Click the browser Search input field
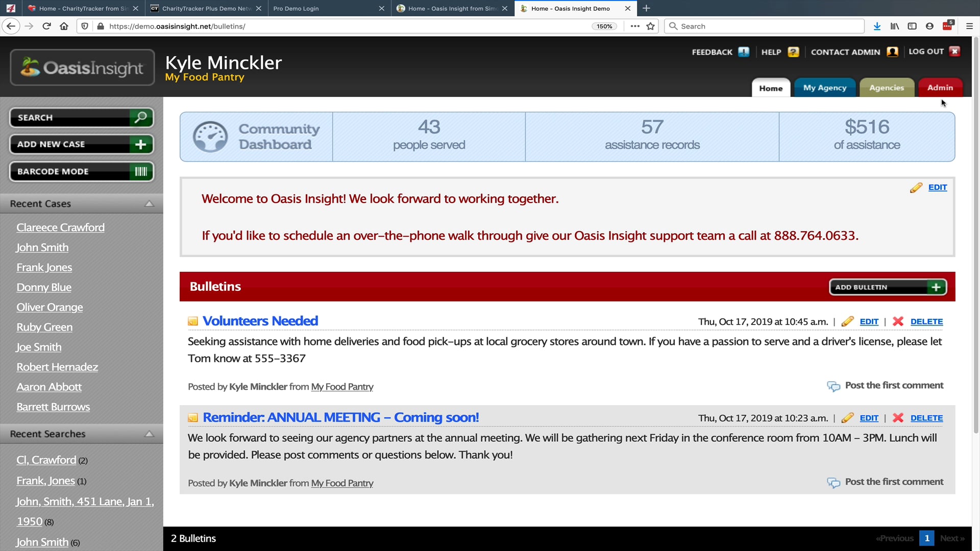This screenshot has height=551, width=980. pyautogui.click(x=764, y=26)
